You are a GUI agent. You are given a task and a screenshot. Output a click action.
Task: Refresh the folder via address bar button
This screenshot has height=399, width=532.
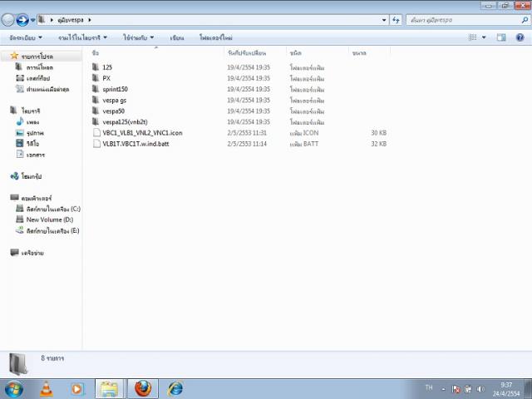tap(396, 19)
